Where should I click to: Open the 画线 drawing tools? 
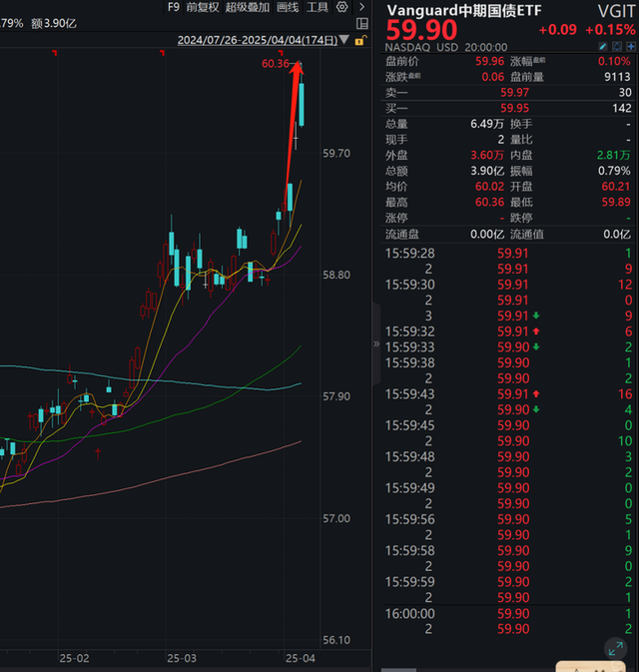coord(288,7)
